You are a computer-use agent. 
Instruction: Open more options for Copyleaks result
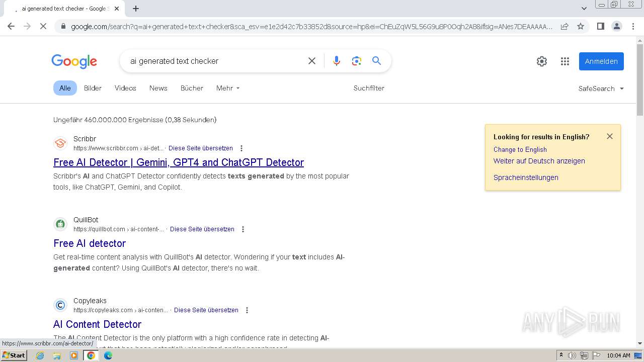click(x=247, y=310)
